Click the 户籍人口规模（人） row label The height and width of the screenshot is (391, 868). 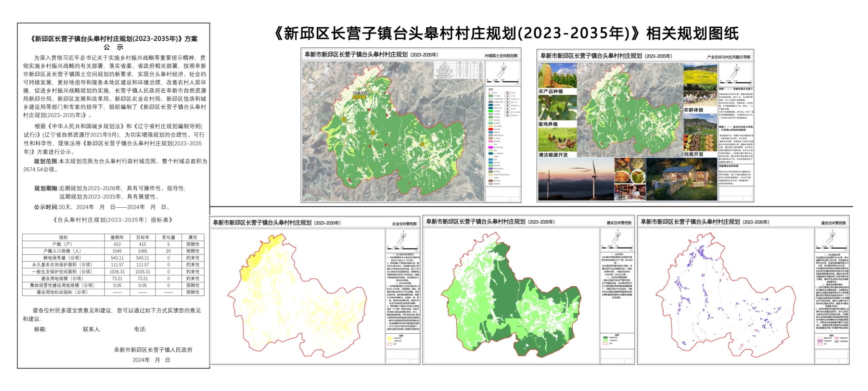(62, 251)
